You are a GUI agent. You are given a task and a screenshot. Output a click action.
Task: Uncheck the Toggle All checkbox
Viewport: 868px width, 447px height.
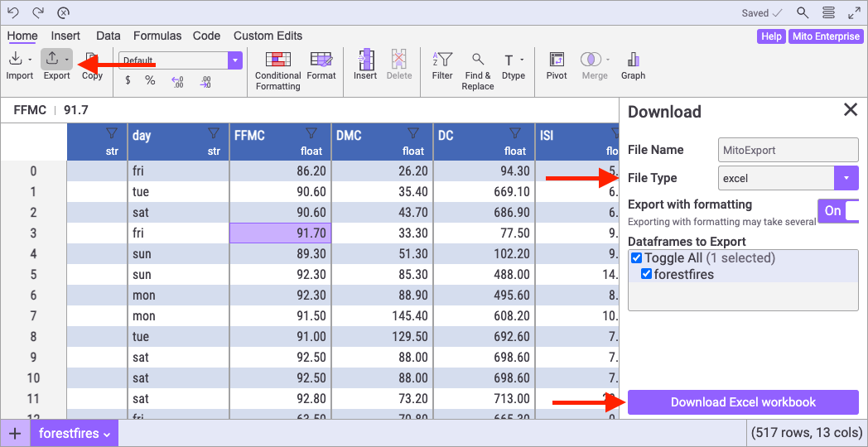636,258
